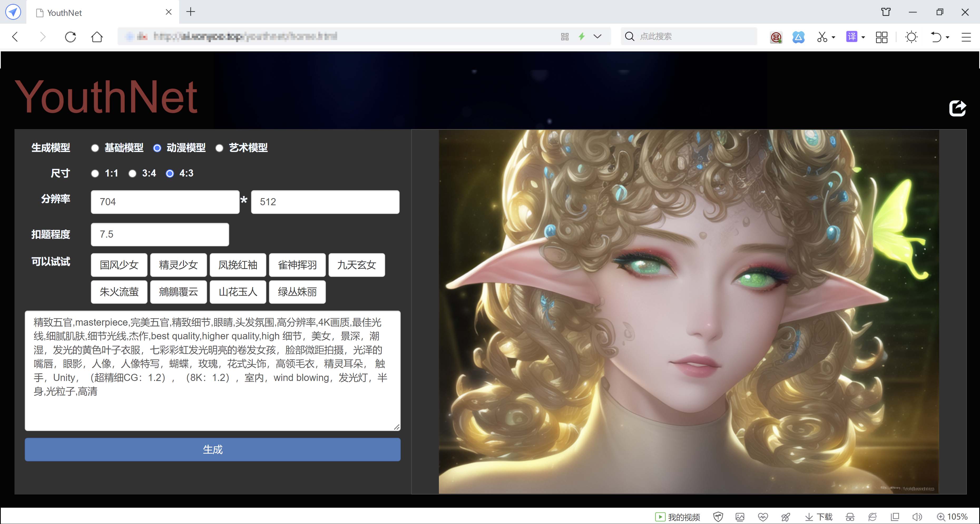This screenshot has height=524, width=980.
Task: Click the magnifier icon in the search box
Action: click(630, 37)
